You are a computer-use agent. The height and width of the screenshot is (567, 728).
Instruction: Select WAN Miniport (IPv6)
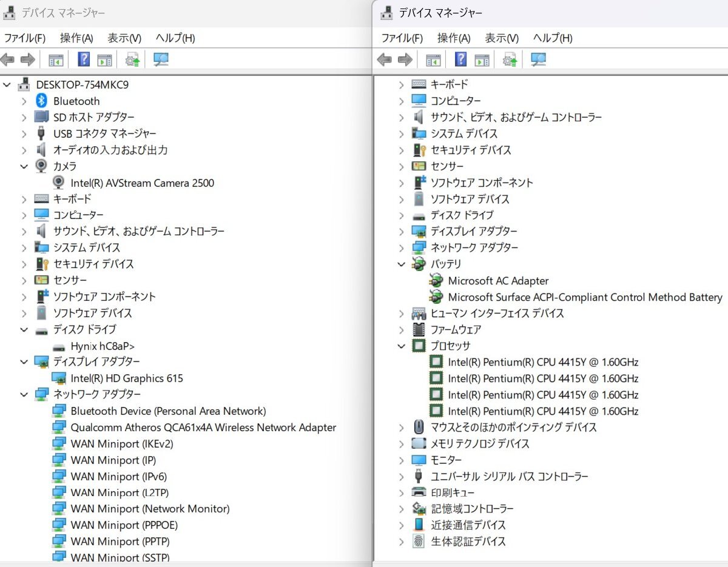click(x=119, y=476)
